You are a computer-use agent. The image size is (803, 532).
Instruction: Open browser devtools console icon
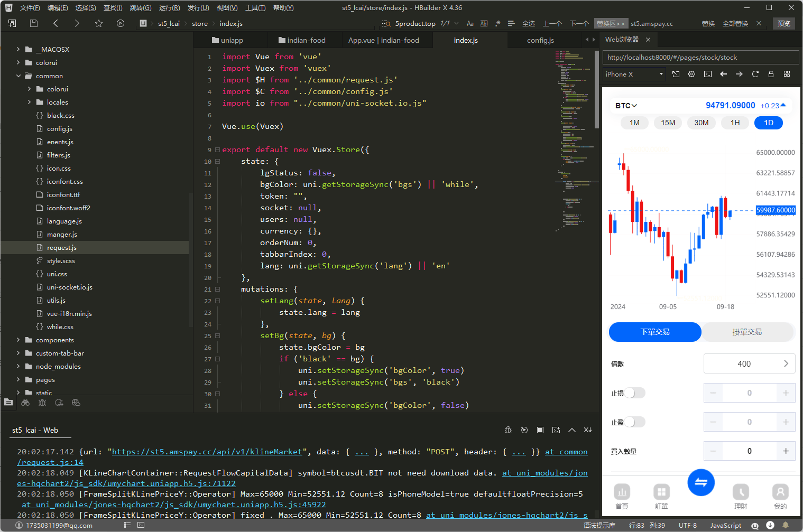pyautogui.click(x=707, y=74)
